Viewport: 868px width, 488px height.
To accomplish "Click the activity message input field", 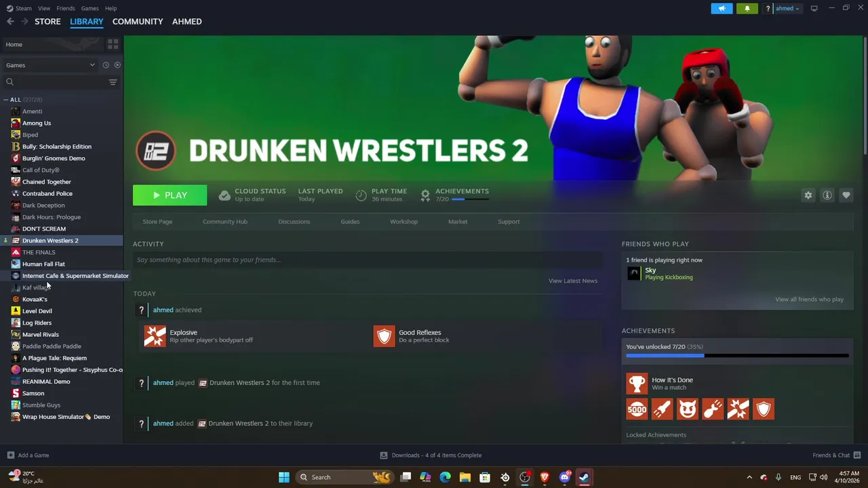I will click(x=368, y=260).
